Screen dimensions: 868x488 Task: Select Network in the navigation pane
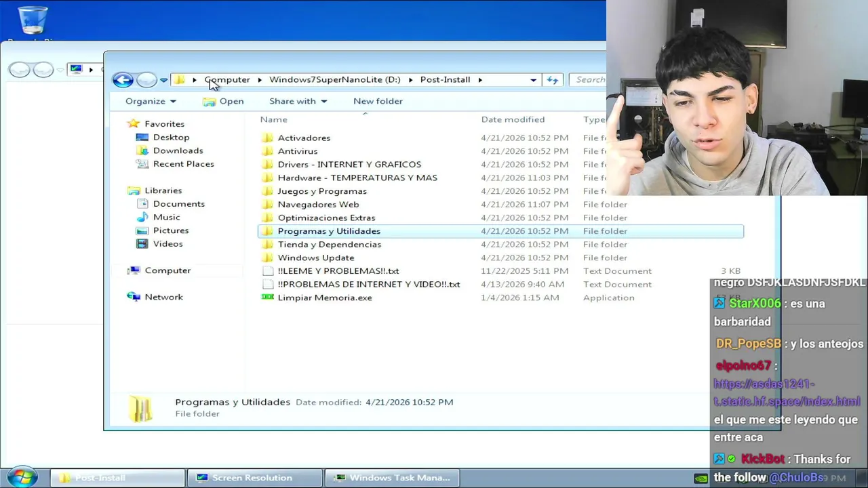(x=163, y=297)
